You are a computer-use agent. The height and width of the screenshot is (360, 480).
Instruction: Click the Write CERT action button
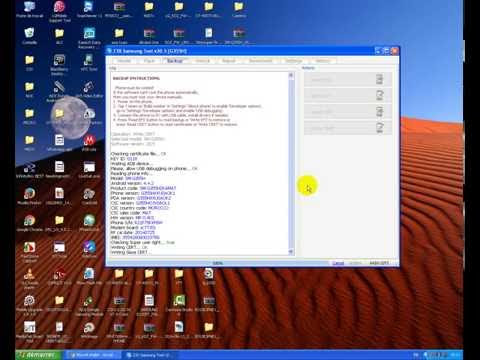click(348, 128)
